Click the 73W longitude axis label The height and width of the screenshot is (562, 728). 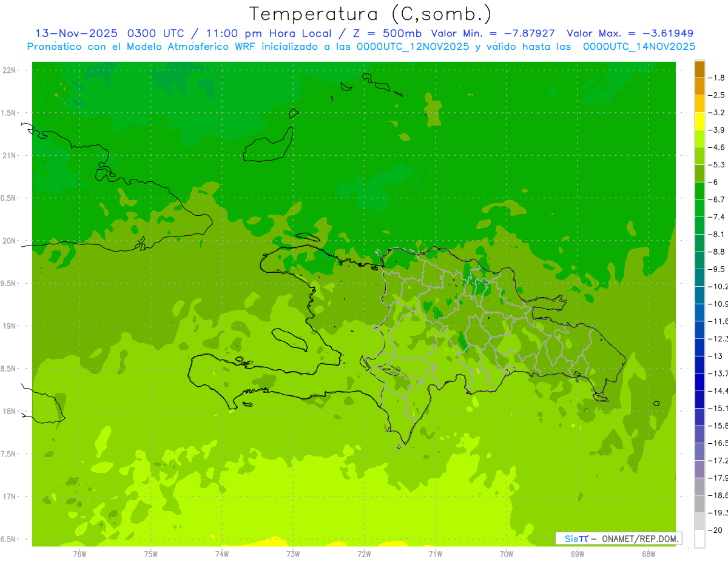click(293, 554)
